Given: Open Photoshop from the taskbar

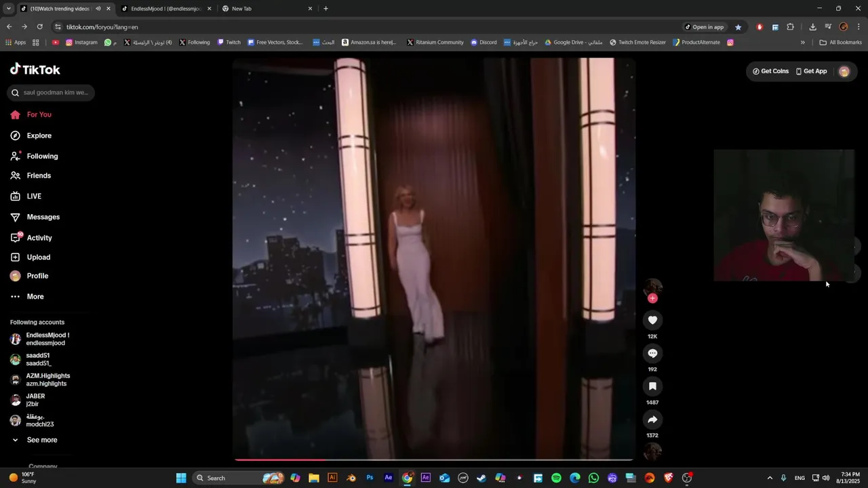Looking at the screenshot, I should (370, 478).
